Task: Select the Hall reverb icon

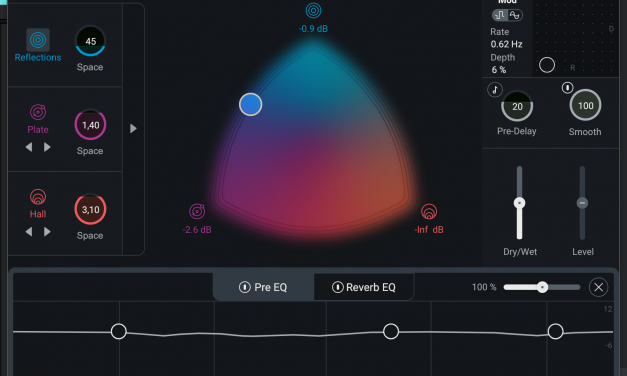Action: pos(38,197)
